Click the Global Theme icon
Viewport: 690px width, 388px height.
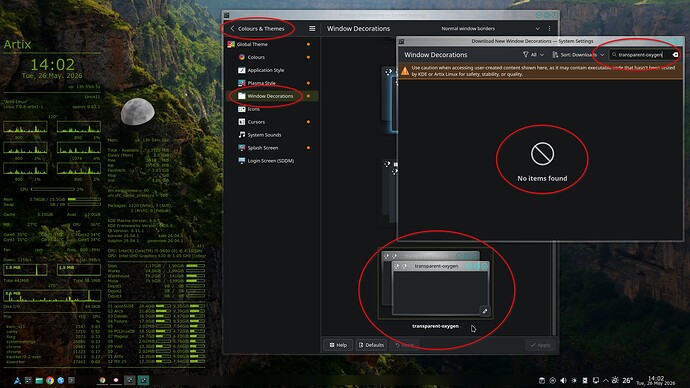(x=231, y=44)
